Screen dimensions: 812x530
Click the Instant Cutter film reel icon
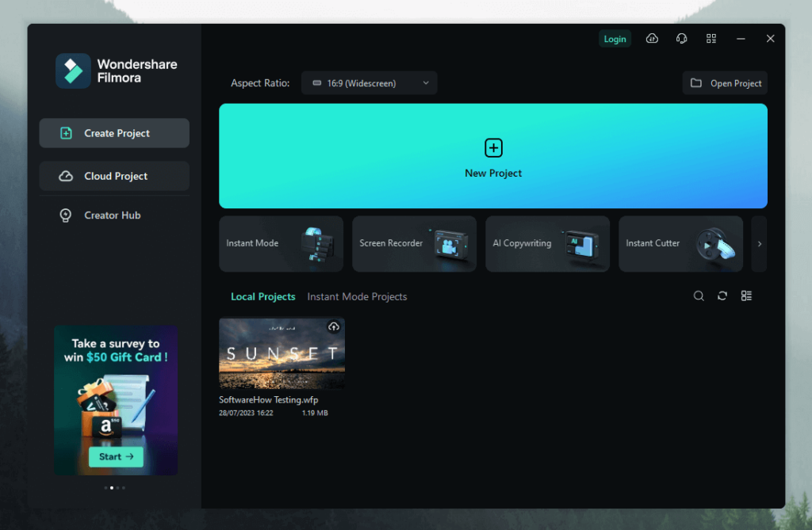[x=715, y=245]
